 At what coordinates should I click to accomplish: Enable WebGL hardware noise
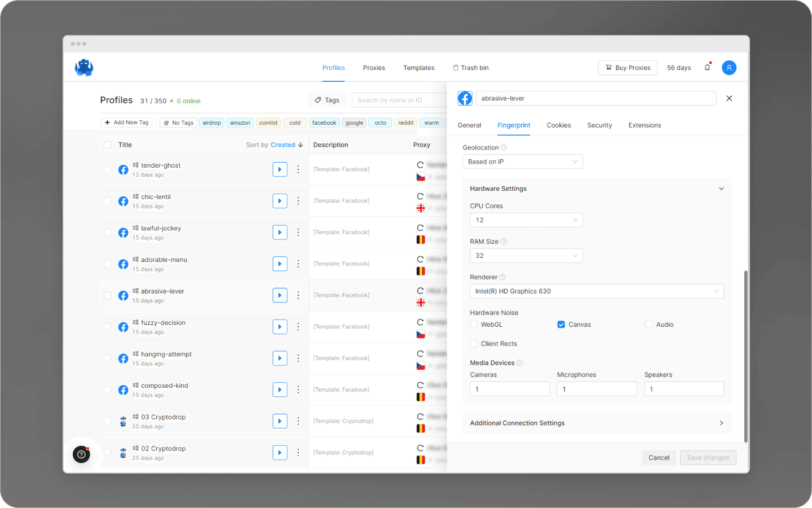tap(474, 325)
